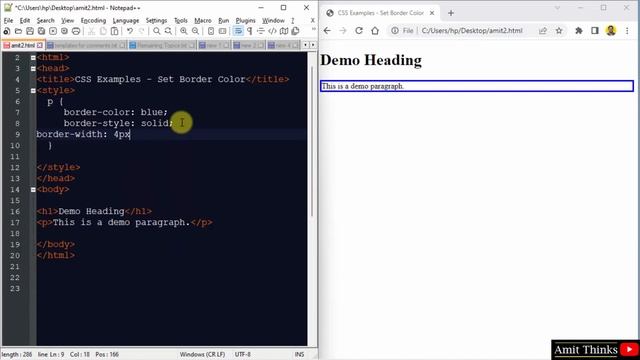This screenshot has width=640, height=360.
Task: Open the Encoding menu
Action: [x=93, y=20]
